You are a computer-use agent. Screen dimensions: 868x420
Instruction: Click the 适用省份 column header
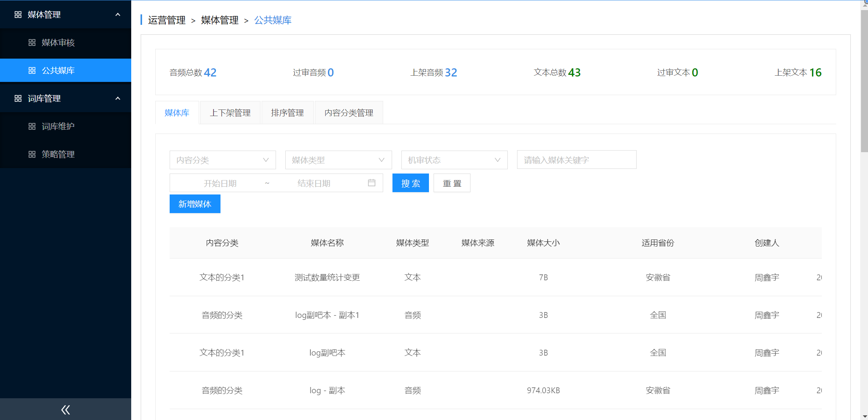click(x=658, y=243)
